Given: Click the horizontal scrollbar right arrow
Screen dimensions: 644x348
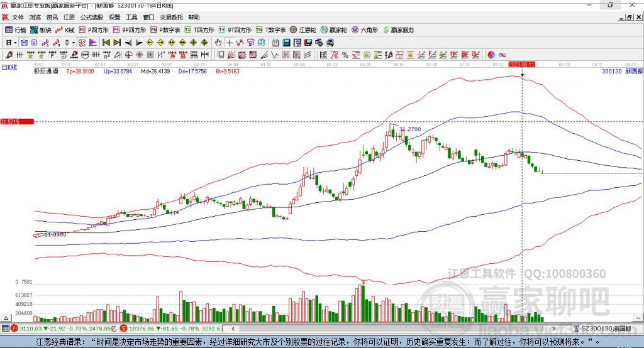Looking at the screenshot, I should [x=553, y=329].
